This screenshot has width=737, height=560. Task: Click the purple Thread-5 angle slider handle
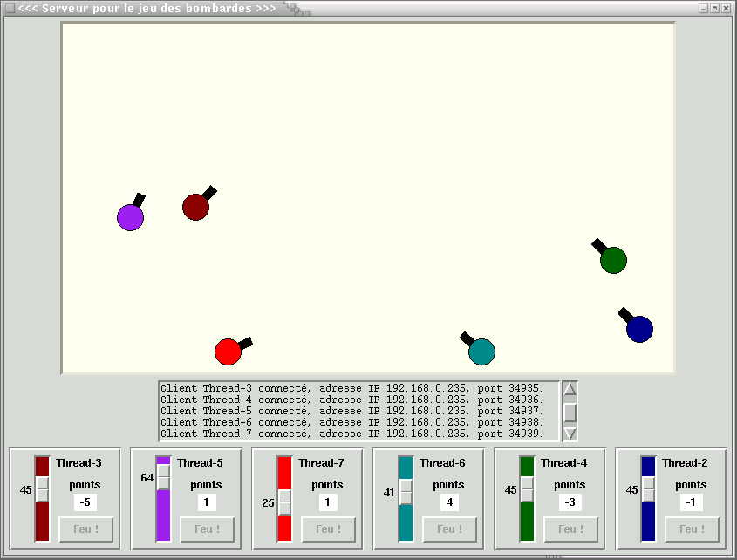[x=163, y=477]
